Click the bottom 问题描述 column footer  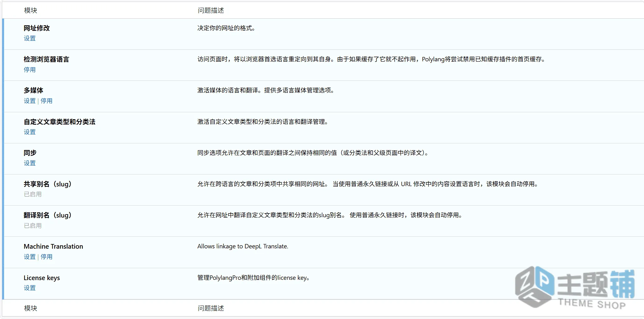211,308
